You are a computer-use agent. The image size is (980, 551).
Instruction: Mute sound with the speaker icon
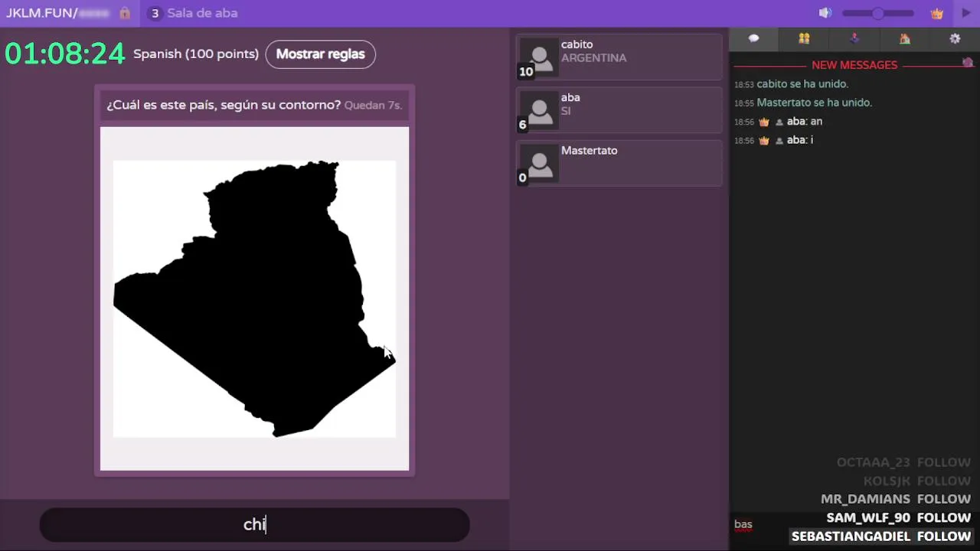point(825,13)
